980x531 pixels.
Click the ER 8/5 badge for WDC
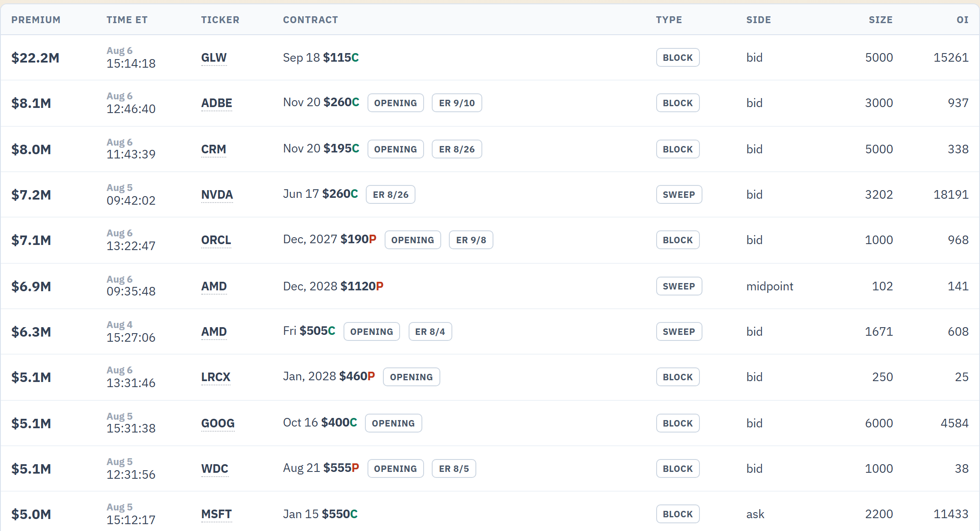(x=454, y=468)
